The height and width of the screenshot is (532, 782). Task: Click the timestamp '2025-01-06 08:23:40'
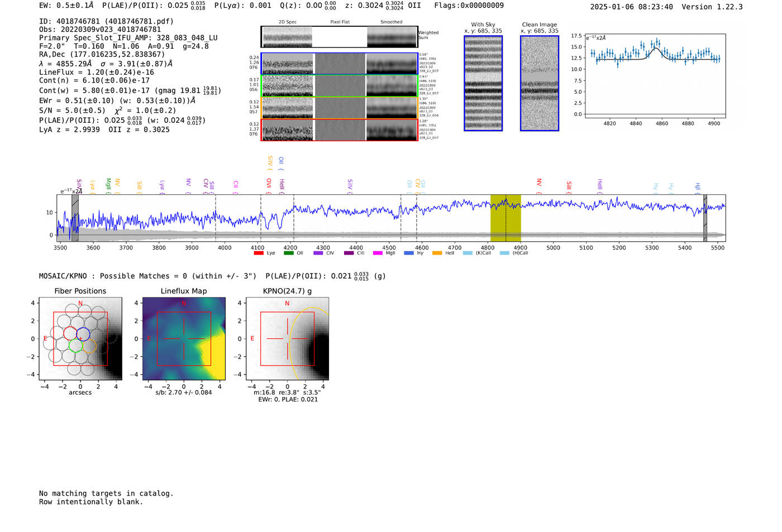[x=632, y=7]
